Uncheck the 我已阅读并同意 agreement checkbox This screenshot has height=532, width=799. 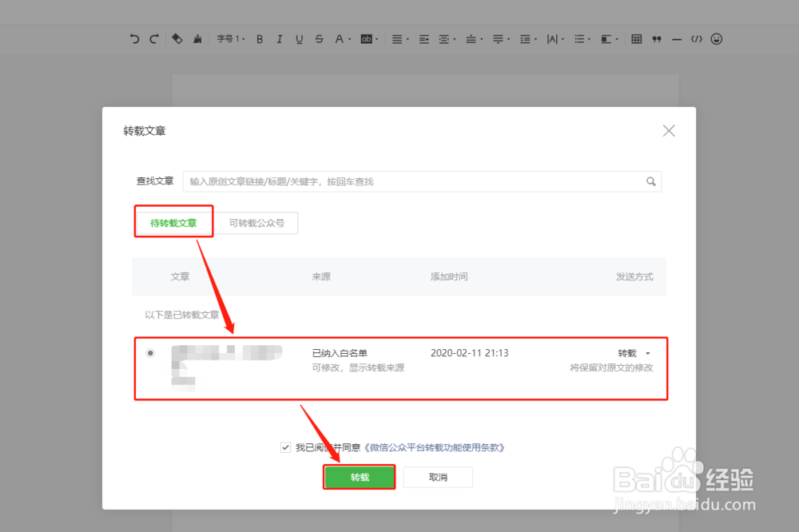(x=285, y=447)
